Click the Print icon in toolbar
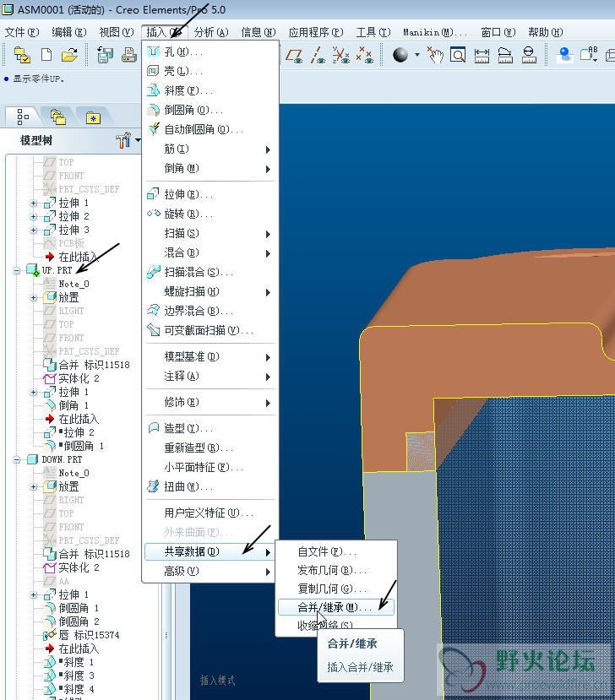Viewport: 615px width, 700px height. point(128,55)
